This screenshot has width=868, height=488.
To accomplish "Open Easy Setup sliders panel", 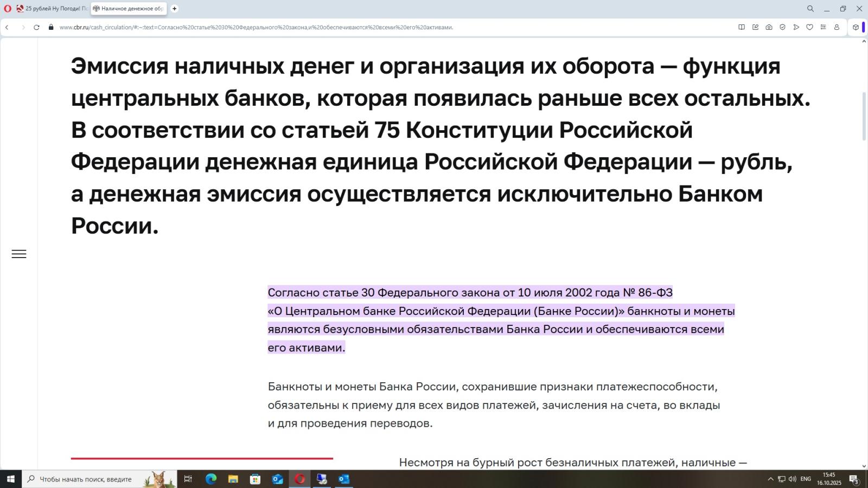I will 823,27.
